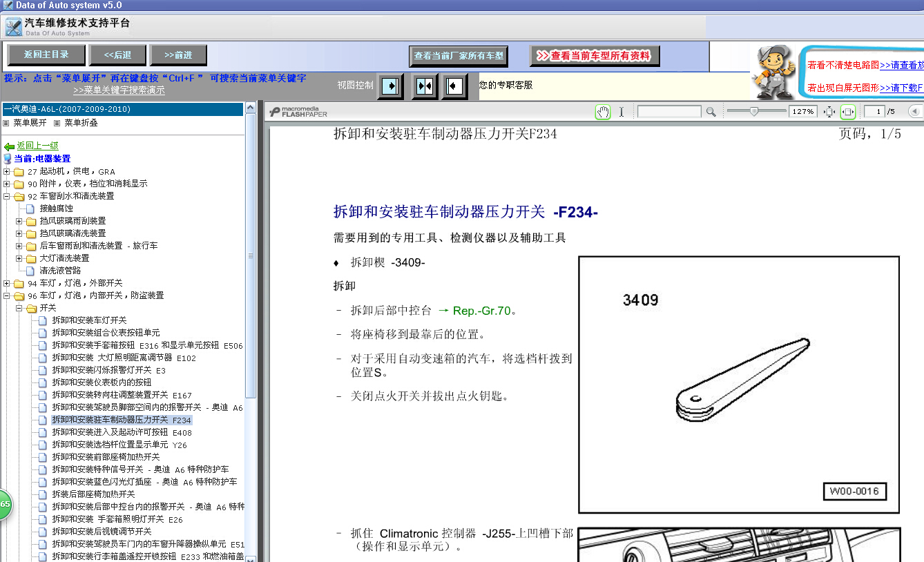Viewport: 924px width, 562px height.
Task: Click the page number field showing 1
Action: [875, 112]
